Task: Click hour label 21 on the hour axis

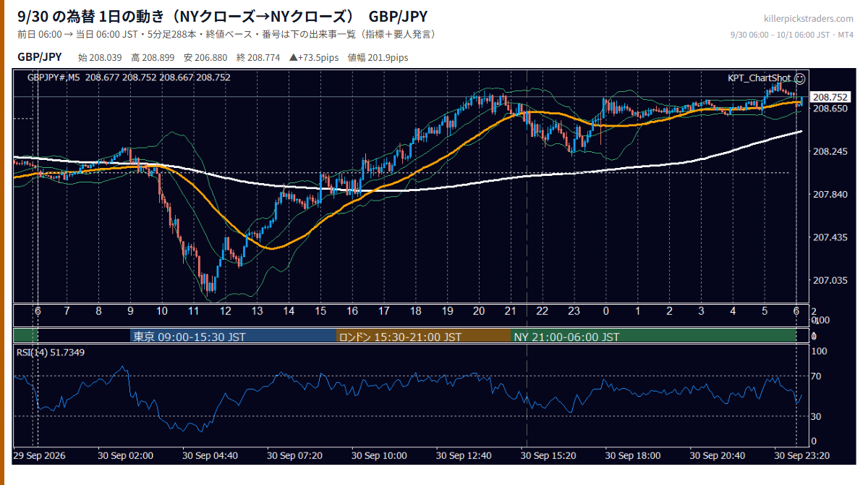Action: tap(511, 311)
